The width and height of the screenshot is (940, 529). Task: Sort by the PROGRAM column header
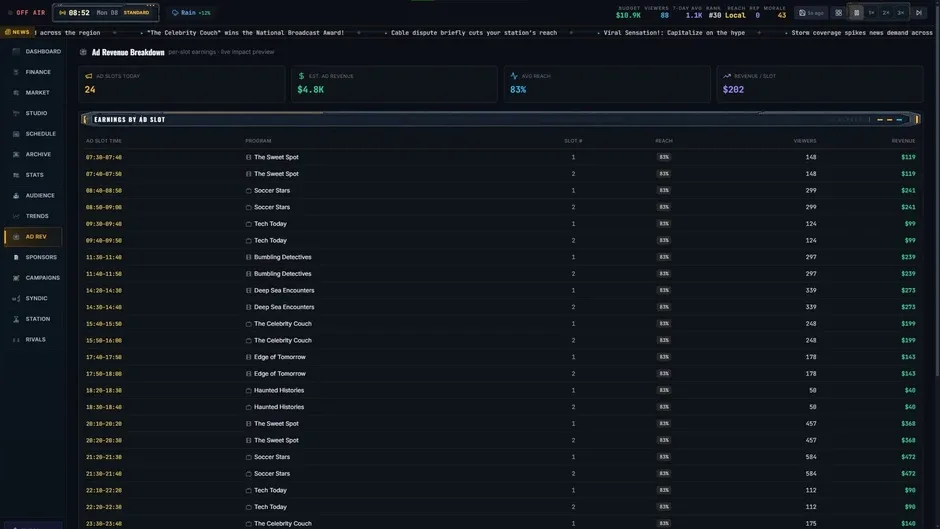tap(258, 141)
